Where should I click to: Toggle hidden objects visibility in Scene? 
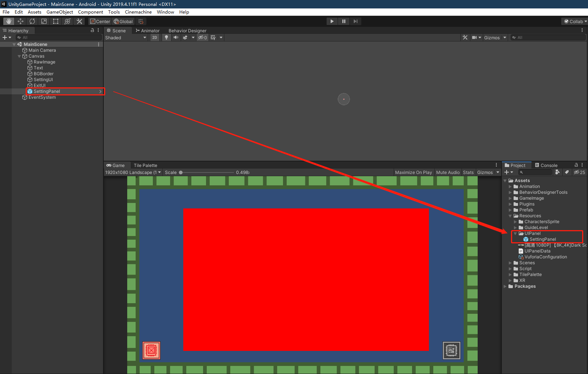tap(203, 37)
